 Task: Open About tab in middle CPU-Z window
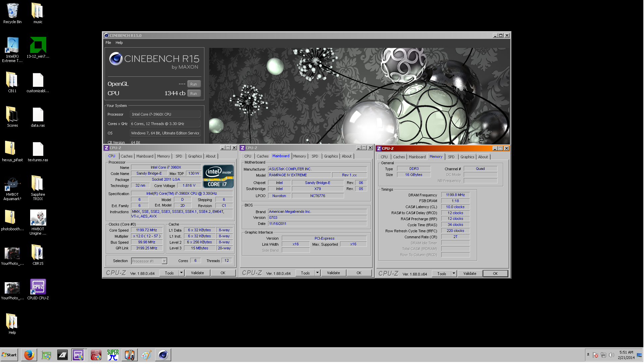coord(347,156)
